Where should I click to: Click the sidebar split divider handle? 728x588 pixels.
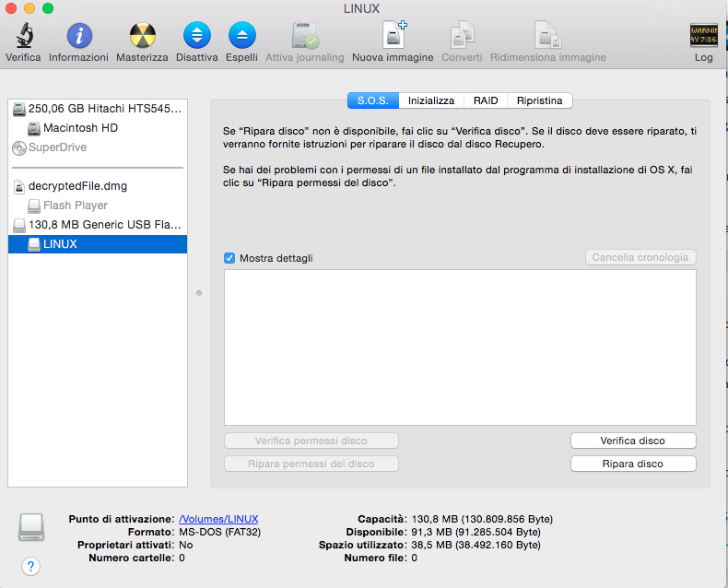[x=199, y=294]
